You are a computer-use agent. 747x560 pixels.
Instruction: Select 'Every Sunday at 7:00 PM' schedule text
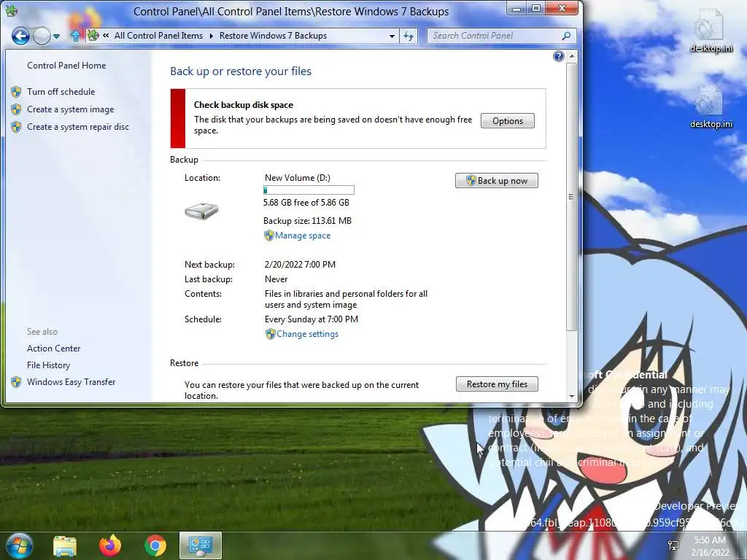coord(311,319)
